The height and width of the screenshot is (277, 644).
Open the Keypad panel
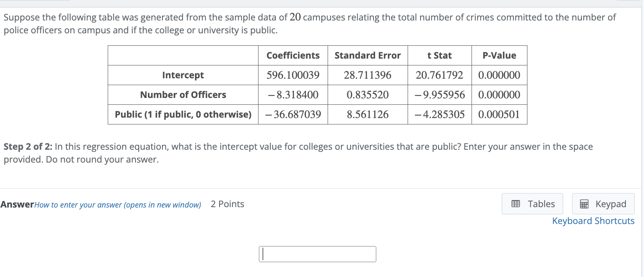pyautogui.click(x=603, y=204)
